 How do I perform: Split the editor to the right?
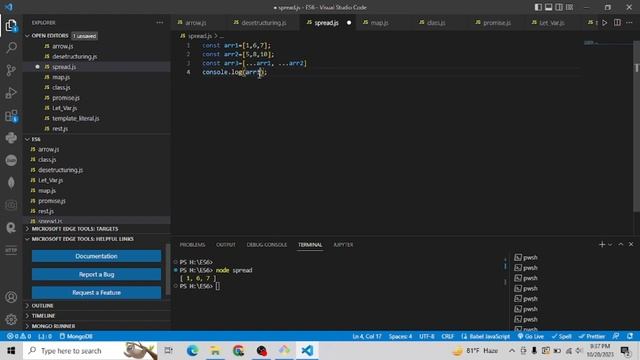coord(617,23)
